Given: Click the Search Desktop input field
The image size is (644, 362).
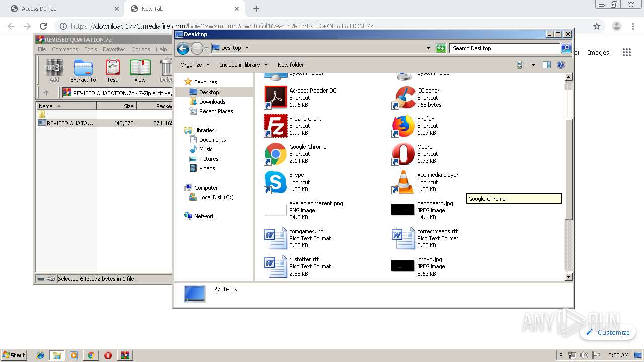Looking at the screenshot, I should coord(504,48).
